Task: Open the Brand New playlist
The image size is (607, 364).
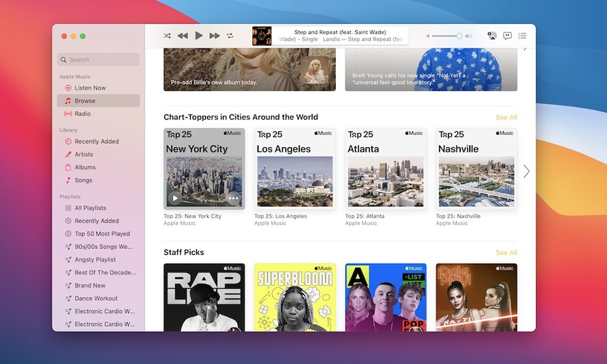Action: pos(99,285)
